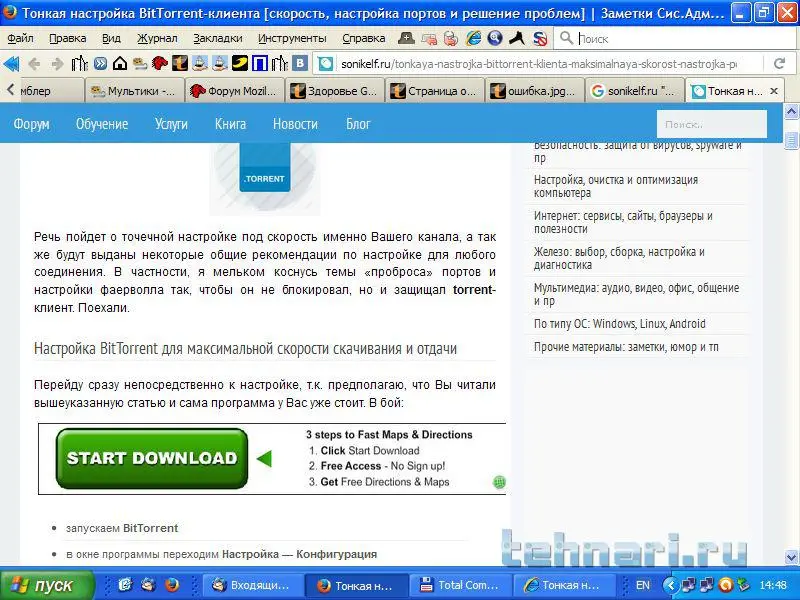Click the orange round tray icon
800x600 pixels.
[x=726, y=585]
